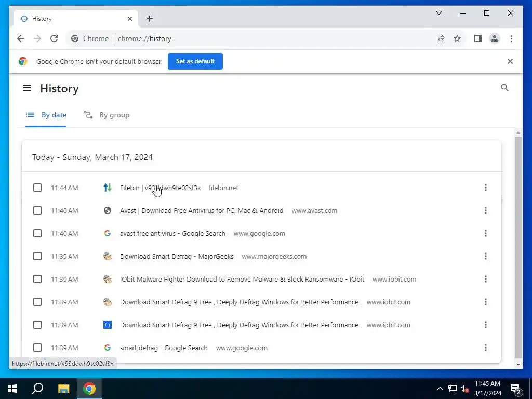Image resolution: width=532 pixels, height=399 pixels.
Task: Open Windows taskbar search
Action: [x=37, y=389]
